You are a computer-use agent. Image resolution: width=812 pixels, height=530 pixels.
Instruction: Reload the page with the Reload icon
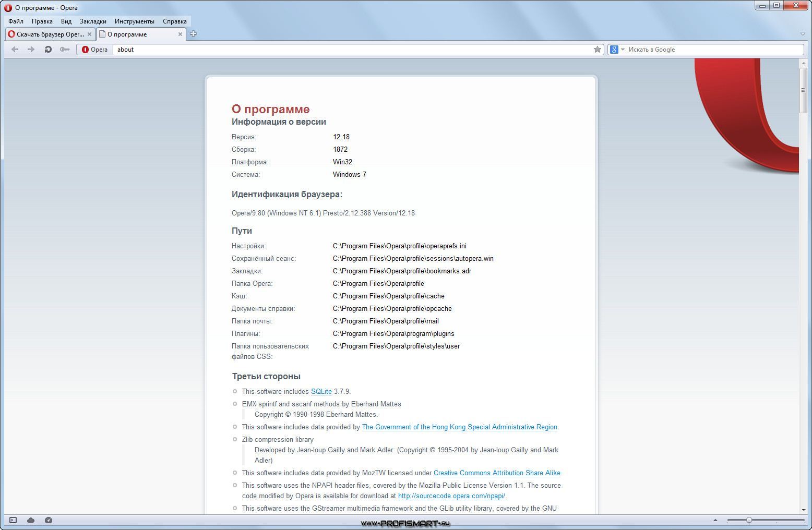[x=48, y=50]
